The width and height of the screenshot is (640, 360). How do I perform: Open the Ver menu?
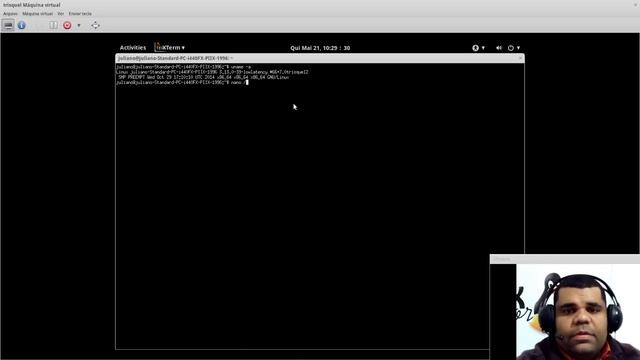(60, 13)
